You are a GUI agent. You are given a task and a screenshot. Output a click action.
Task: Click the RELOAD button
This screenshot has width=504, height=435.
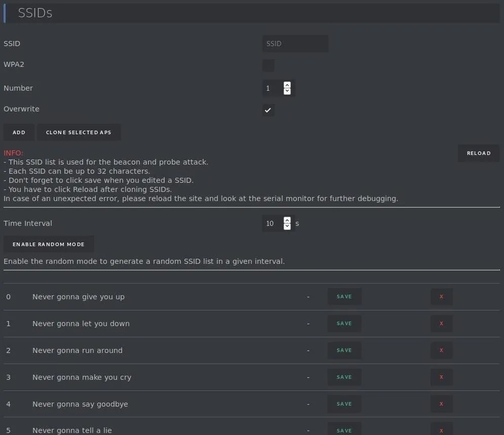[479, 153]
